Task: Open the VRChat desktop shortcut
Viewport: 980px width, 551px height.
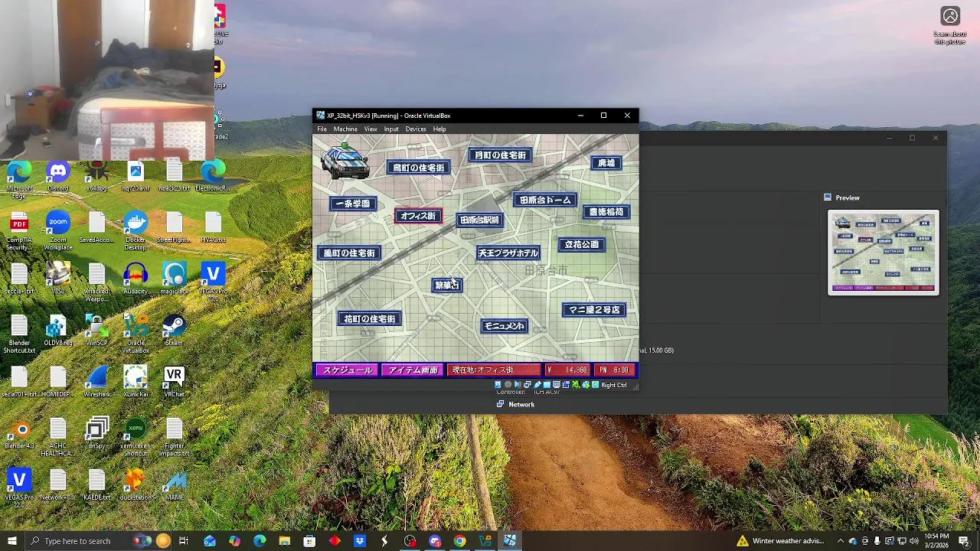Action: (x=174, y=382)
